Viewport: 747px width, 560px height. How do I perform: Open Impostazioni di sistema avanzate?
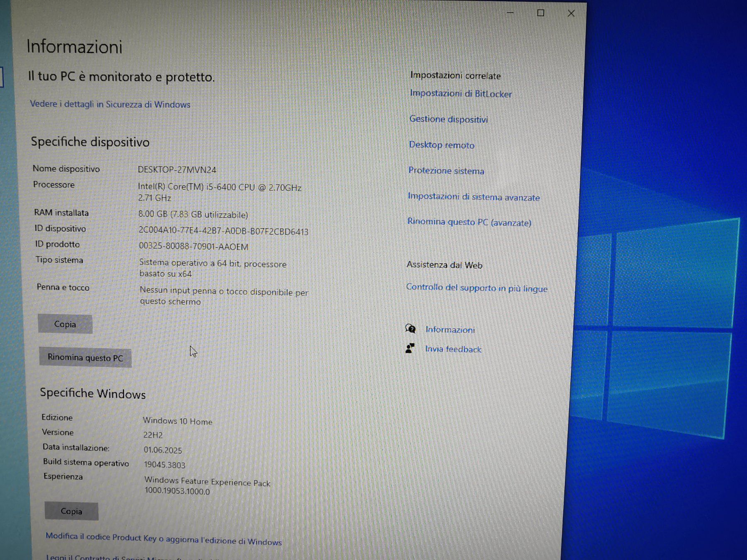(x=474, y=197)
